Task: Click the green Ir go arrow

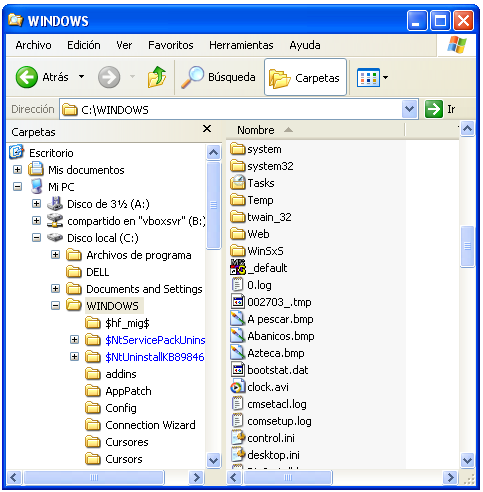Action: [x=433, y=109]
